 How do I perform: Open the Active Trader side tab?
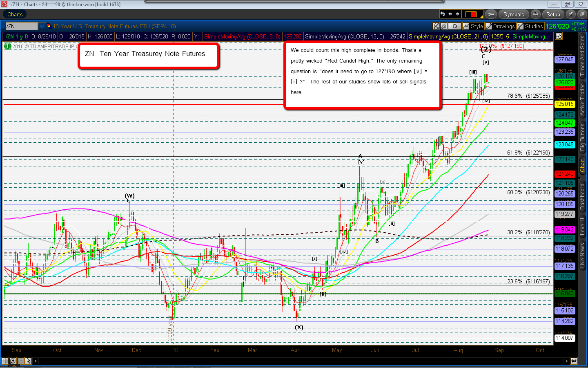(582, 101)
